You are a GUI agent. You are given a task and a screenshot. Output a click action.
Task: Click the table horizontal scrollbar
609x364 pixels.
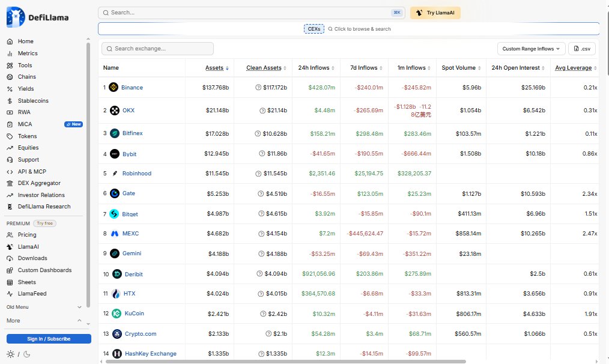tap(285, 361)
